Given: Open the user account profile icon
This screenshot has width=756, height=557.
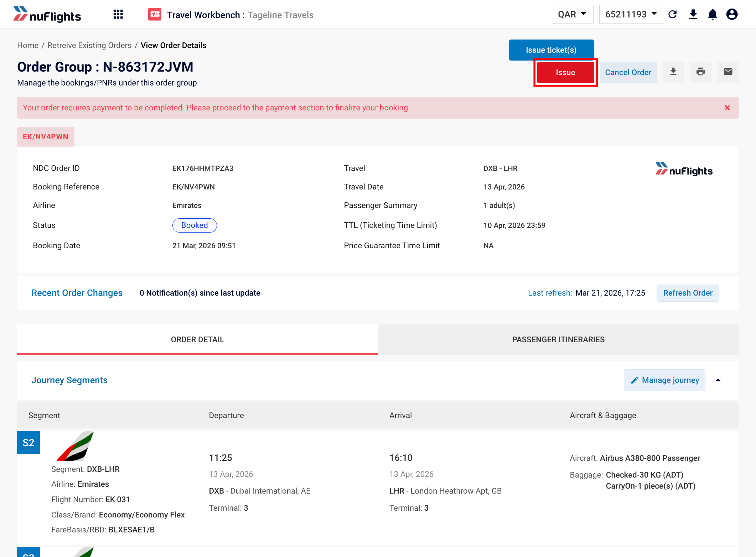Looking at the screenshot, I should pyautogui.click(x=732, y=14).
